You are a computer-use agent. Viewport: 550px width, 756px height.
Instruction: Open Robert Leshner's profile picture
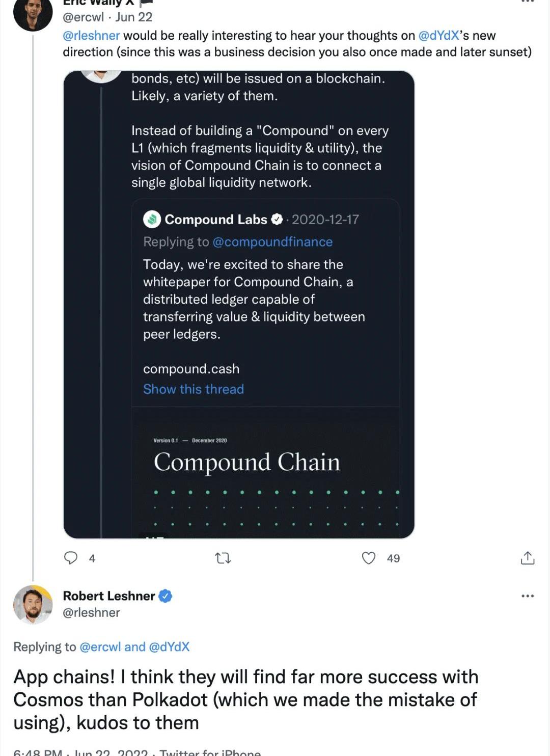coord(33,605)
